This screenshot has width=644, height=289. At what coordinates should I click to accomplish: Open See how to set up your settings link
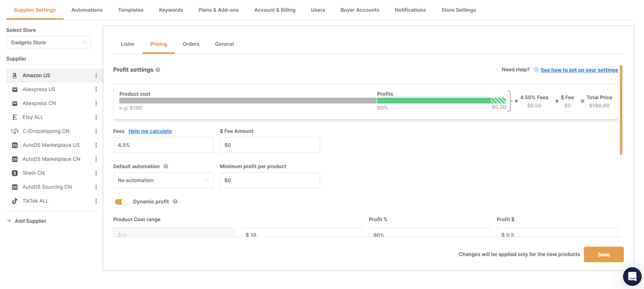[x=579, y=70]
